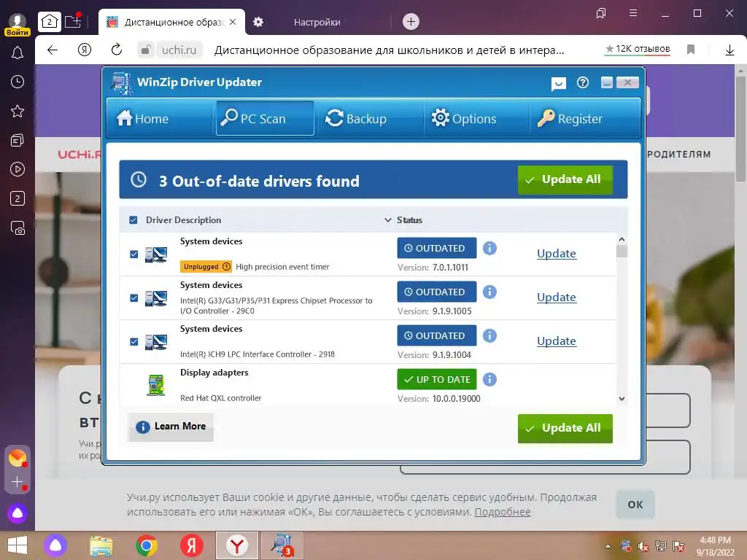The height and width of the screenshot is (560, 747).
Task: Uncheck the High precision event timer driver
Action: [x=134, y=254]
